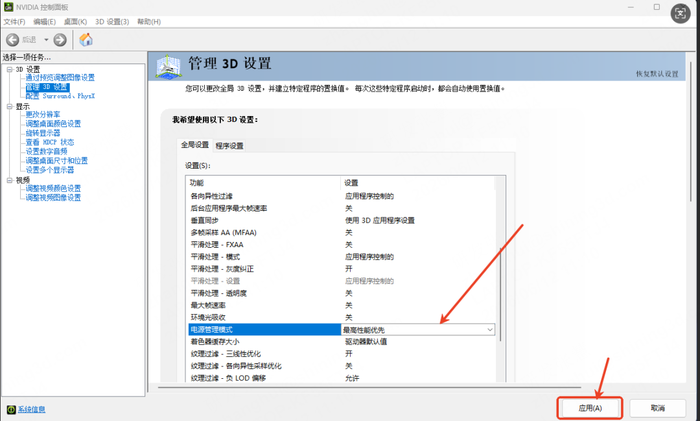700x421 pixels.
Task: Open the 系统信息 link
Action: 31,409
